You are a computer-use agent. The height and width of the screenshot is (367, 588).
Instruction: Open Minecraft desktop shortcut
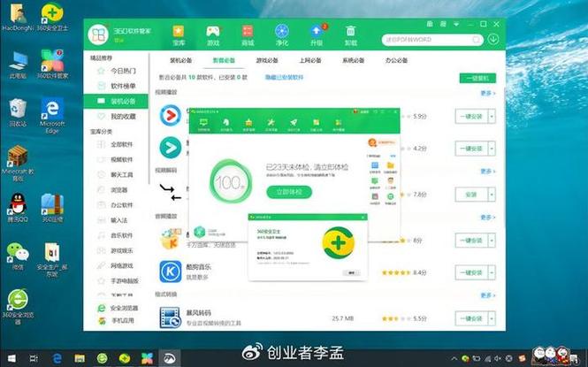coord(18,164)
